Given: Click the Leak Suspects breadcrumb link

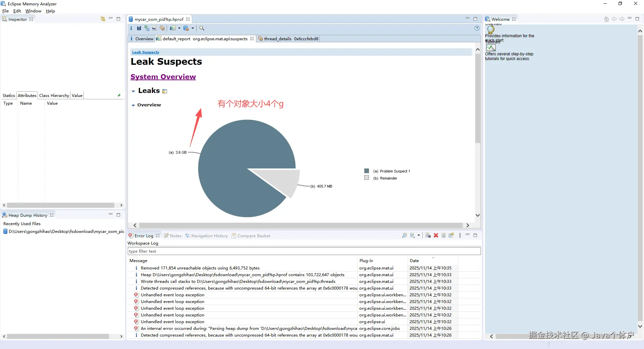Looking at the screenshot, I should tap(146, 52).
